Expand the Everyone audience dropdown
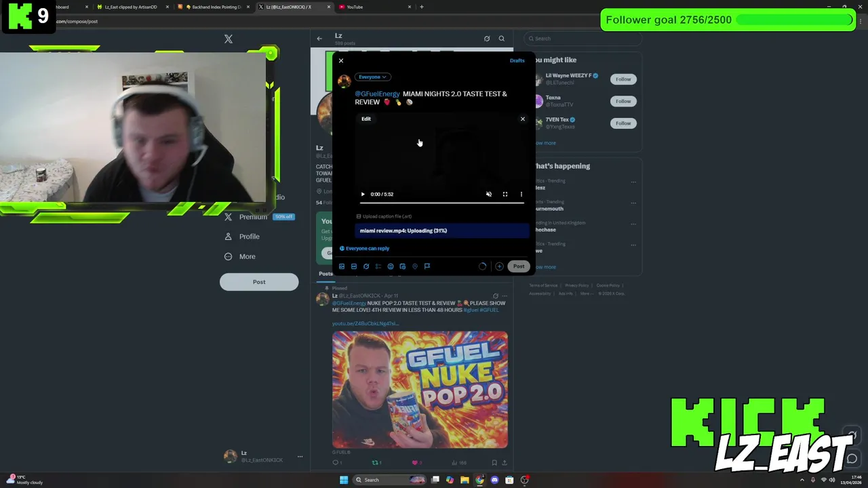The width and height of the screenshot is (868, 488). [372, 77]
